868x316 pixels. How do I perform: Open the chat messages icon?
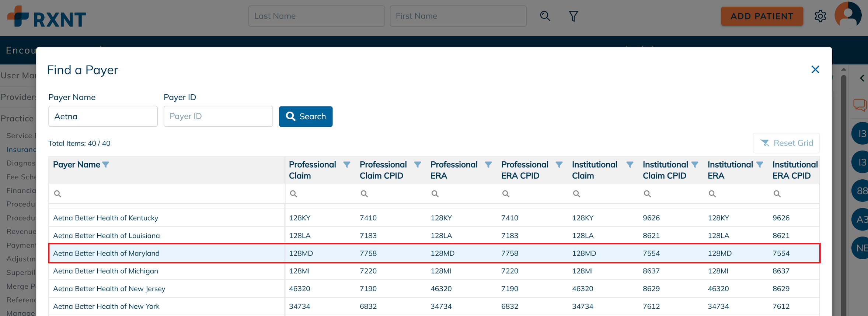(860, 105)
